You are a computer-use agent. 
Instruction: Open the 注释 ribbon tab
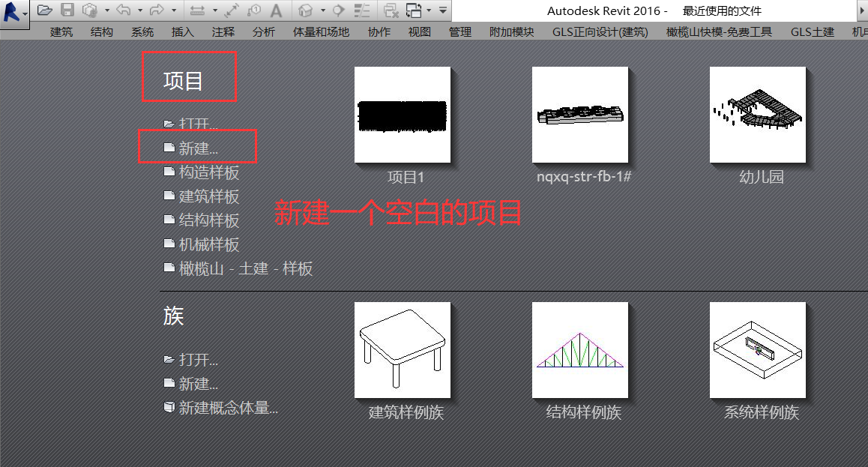coord(223,32)
